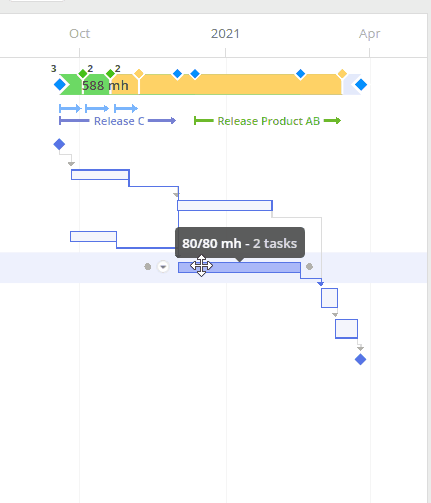This screenshot has width=431, height=503.
Task: Click the 588 mh green progress section
Action: (95, 86)
